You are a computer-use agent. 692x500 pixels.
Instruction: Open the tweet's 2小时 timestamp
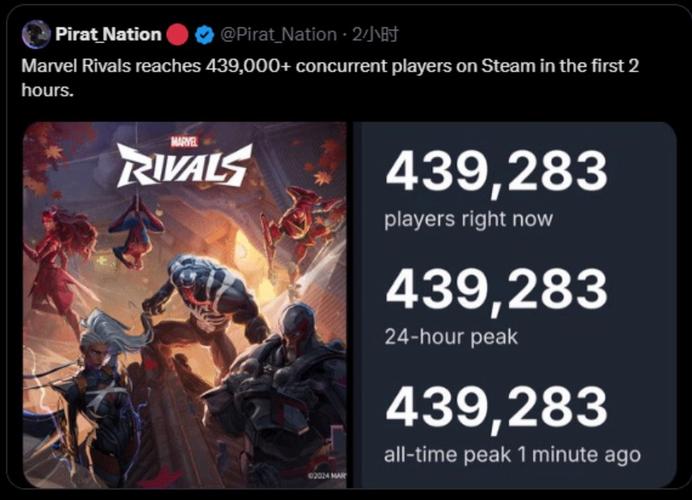[374, 35]
